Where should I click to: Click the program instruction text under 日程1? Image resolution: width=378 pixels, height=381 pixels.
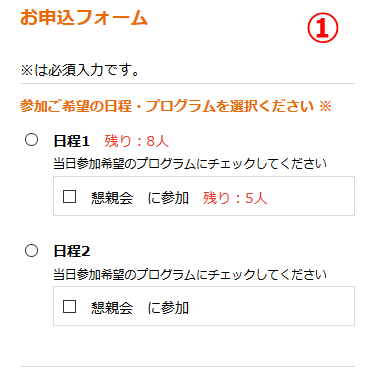pyautogui.click(x=190, y=164)
